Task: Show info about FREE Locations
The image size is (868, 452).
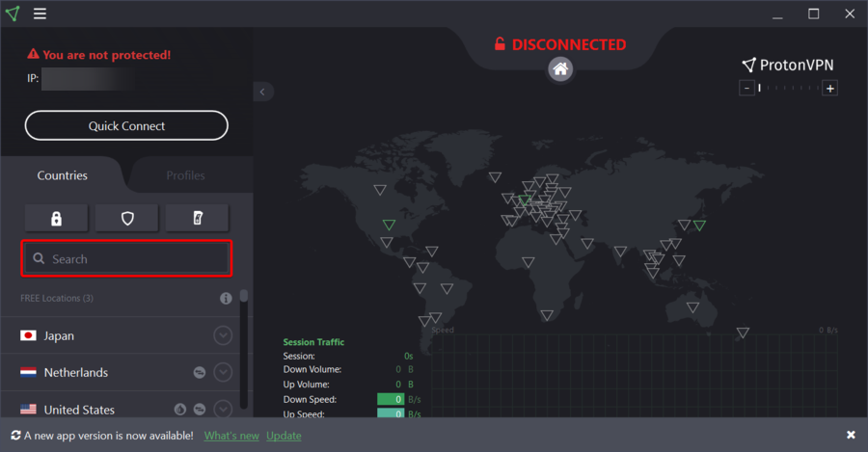Action: (226, 298)
